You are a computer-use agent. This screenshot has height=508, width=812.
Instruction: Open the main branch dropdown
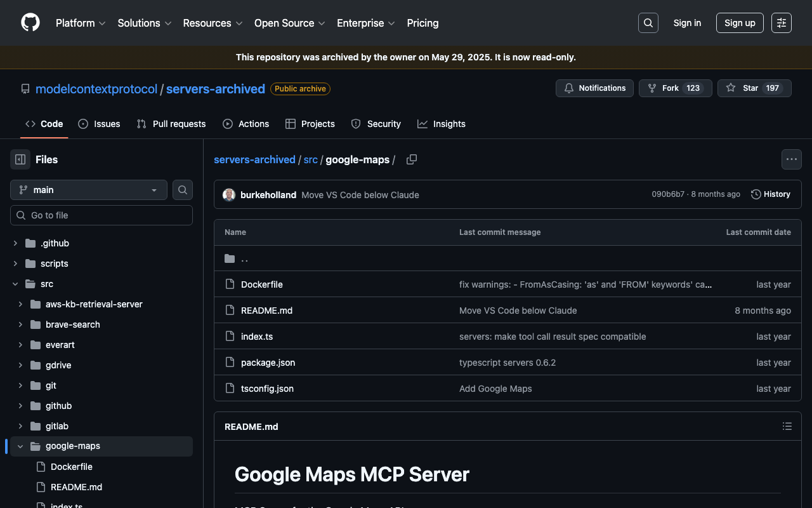point(89,190)
